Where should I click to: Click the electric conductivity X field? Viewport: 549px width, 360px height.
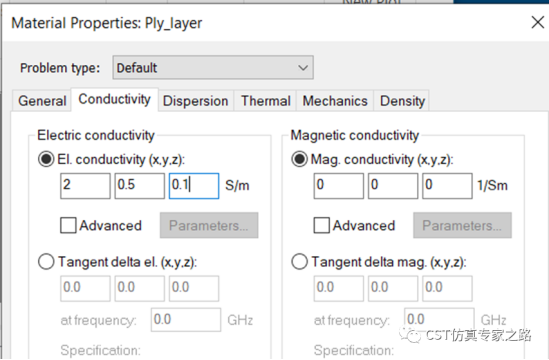[x=85, y=186]
